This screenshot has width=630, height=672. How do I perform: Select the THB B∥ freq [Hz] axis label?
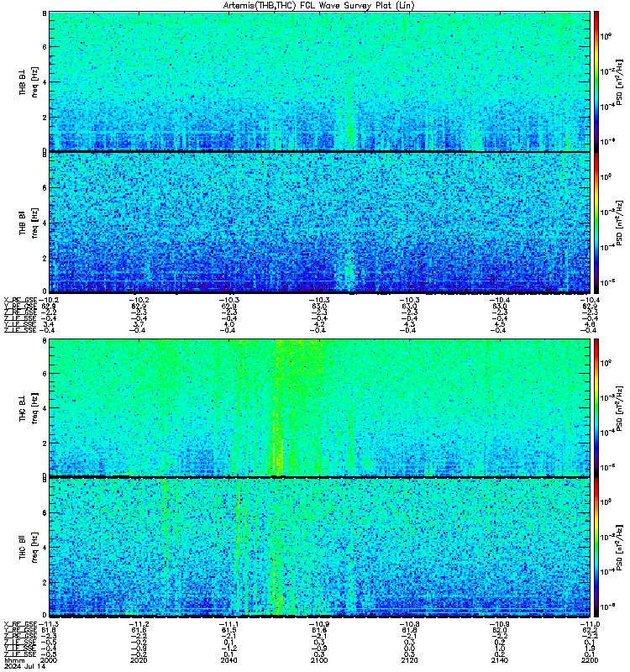[x=29, y=223]
